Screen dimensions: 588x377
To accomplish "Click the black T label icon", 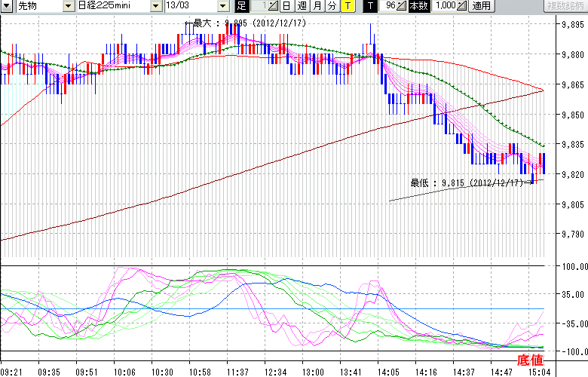I will 370,6.
